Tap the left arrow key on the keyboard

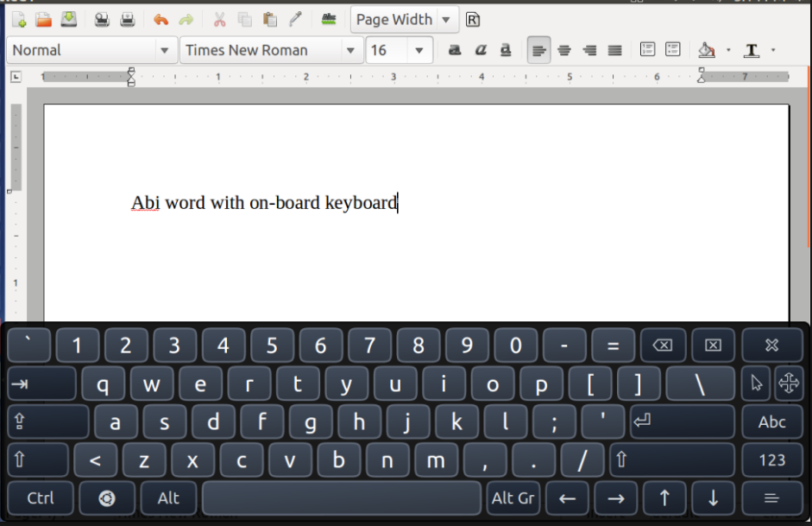[x=568, y=498]
